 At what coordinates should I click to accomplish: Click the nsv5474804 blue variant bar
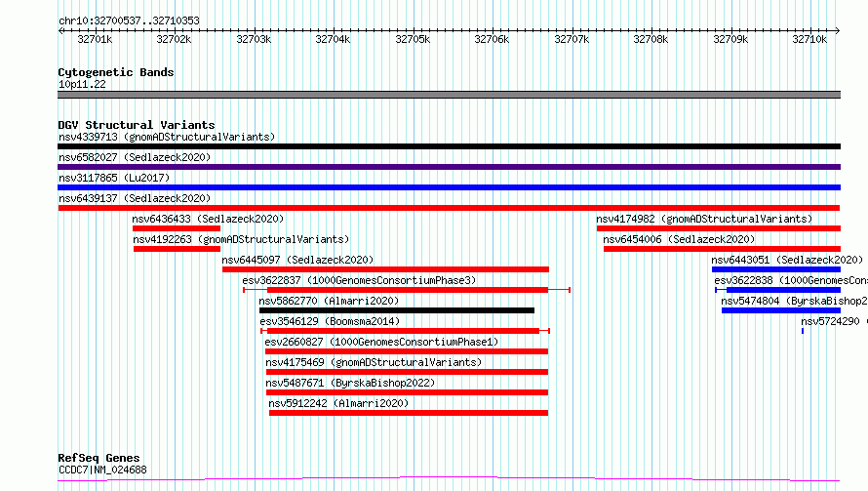click(x=781, y=310)
